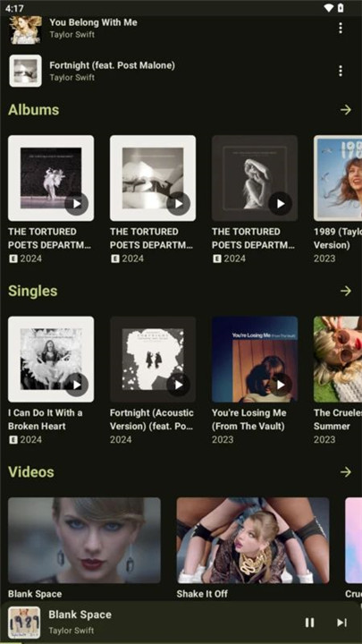Expand the Videos section arrow

click(x=346, y=472)
